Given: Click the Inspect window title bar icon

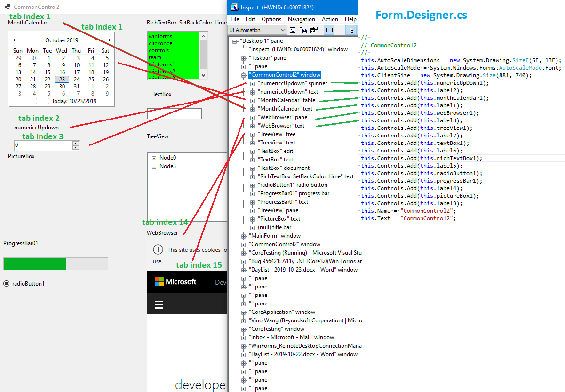Looking at the screenshot, I should (x=234, y=7).
